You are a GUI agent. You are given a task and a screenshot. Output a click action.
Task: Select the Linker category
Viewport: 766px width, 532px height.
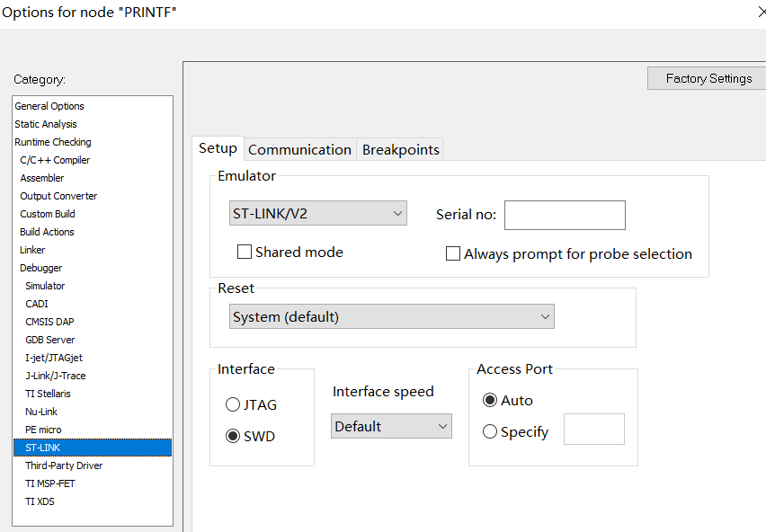click(x=32, y=250)
